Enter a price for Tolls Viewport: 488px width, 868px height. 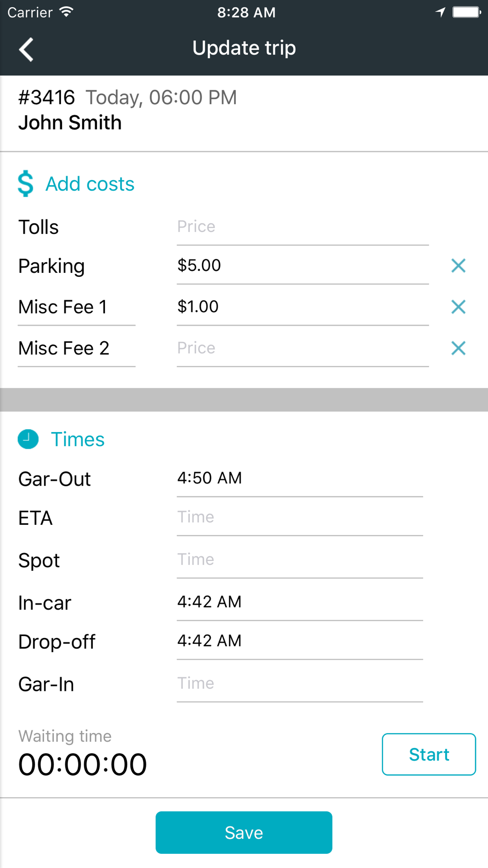coord(303,227)
